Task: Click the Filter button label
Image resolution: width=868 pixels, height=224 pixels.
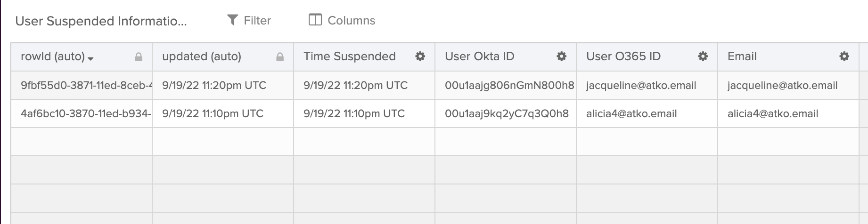Action: tap(257, 20)
